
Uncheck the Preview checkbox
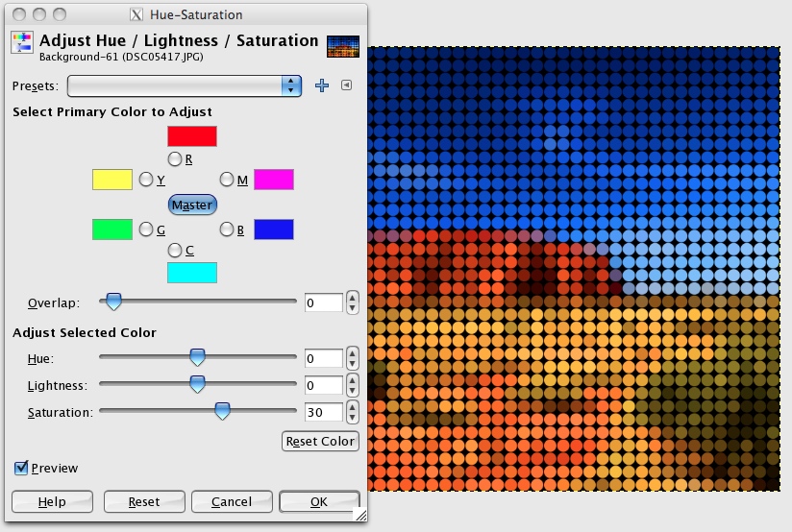pyautogui.click(x=21, y=468)
